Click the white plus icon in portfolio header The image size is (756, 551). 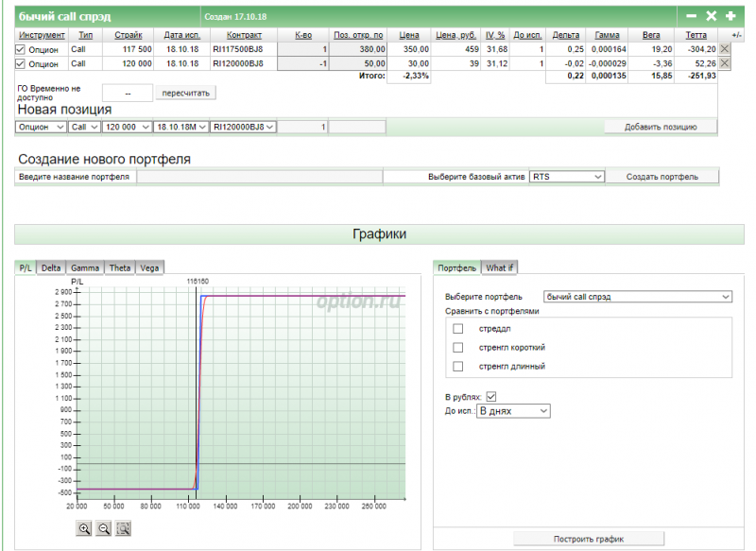(730, 16)
